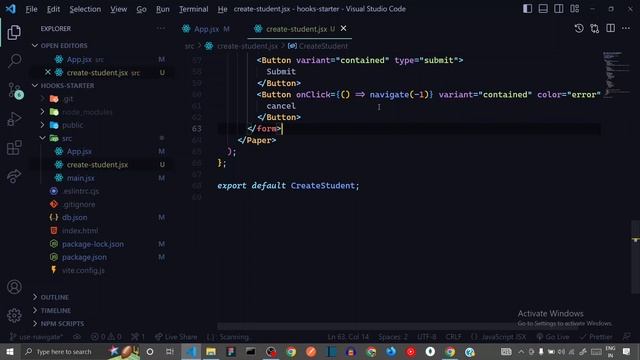Open the Run menu
This screenshot has height=360, width=640.
(x=162, y=9)
